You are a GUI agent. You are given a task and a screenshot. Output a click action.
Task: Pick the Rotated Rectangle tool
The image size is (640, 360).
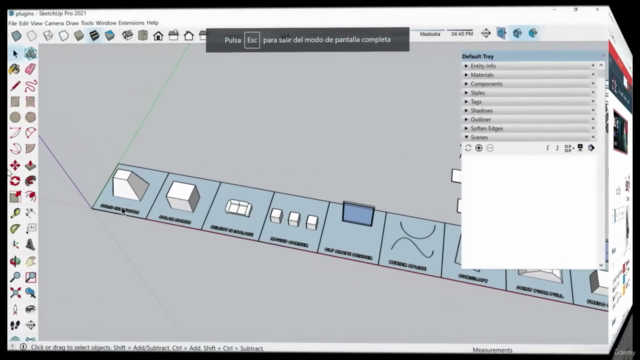[x=30, y=101]
